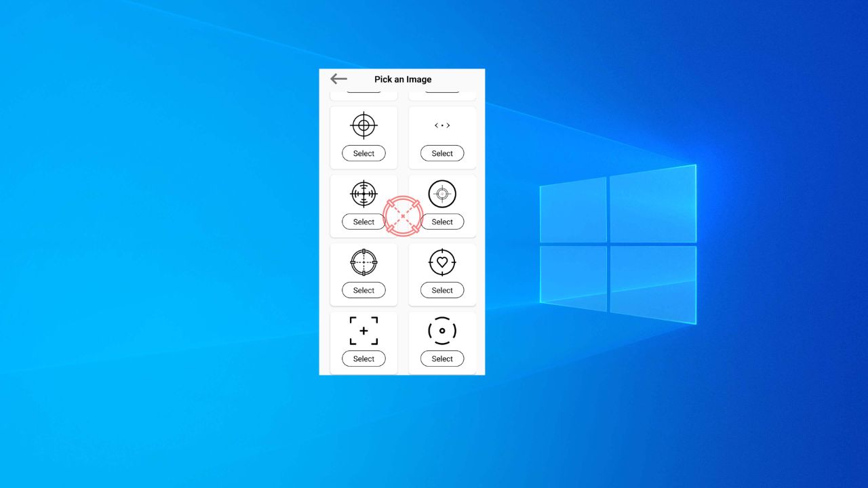The width and height of the screenshot is (868, 488).
Task: Click the Pick an Image title
Action: pos(403,79)
